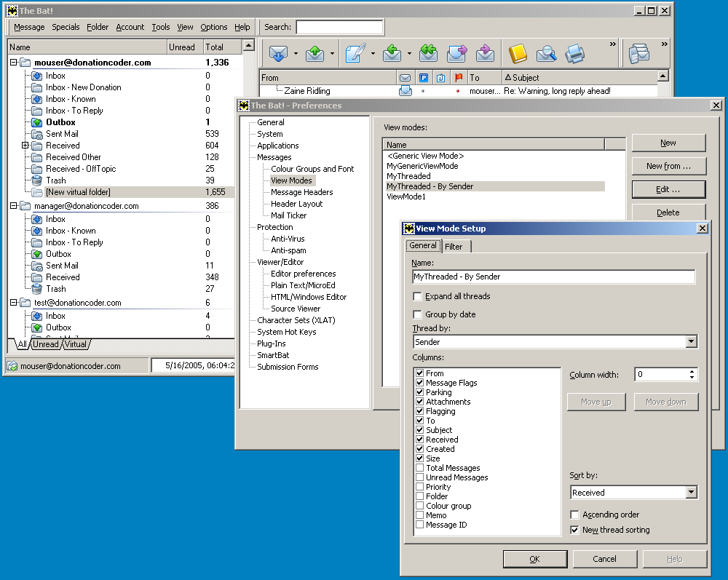Click the Sent Mail icon under manager@donationcoder.com
Viewport: 728px width, 580px height.
coord(36,266)
